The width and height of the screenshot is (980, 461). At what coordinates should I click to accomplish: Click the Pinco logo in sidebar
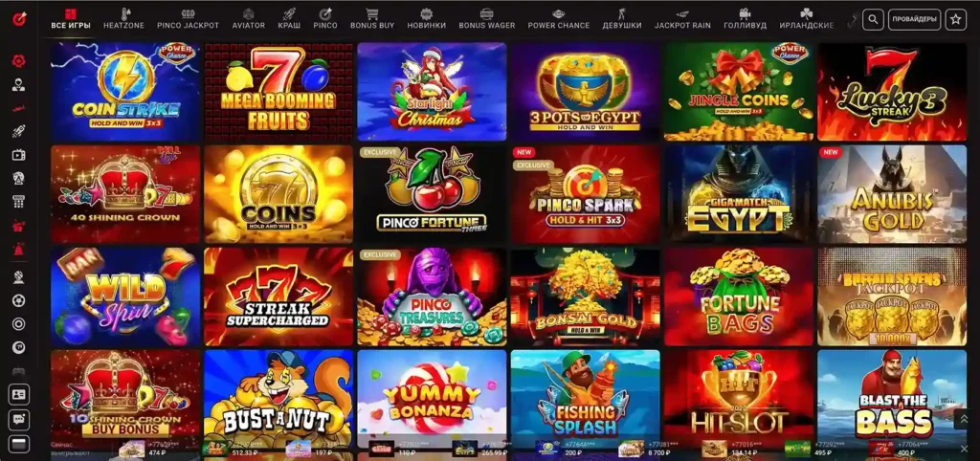(19, 19)
